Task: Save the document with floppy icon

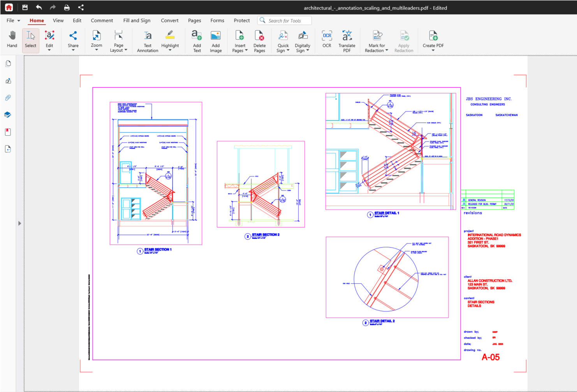Action: pos(25,7)
